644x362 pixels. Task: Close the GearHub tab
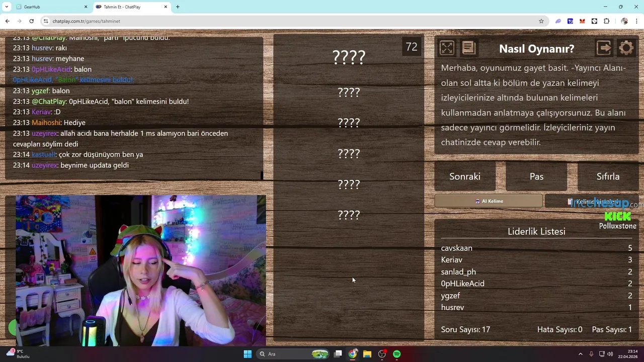click(86, 7)
